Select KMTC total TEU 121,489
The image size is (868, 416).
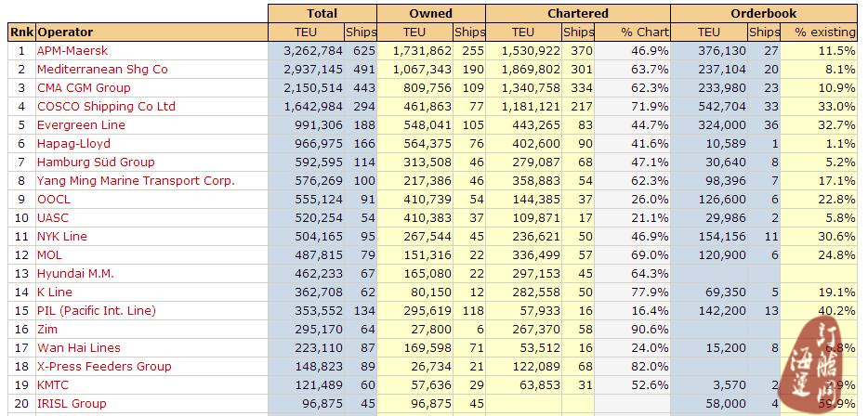point(319,384)
